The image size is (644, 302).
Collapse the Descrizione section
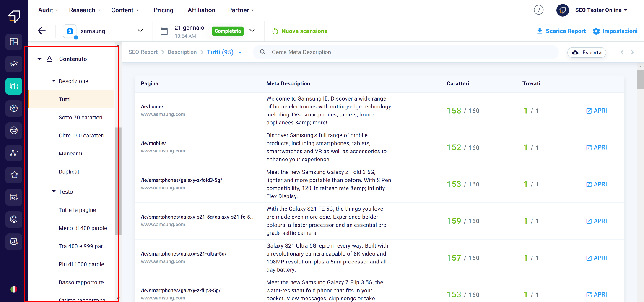click(x=54, y=81)
